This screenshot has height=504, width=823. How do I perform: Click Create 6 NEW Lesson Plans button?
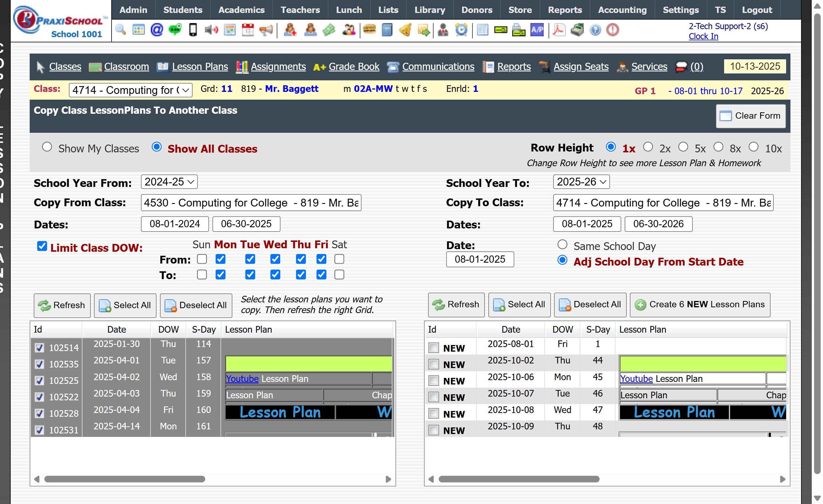[x=700, y=305]
